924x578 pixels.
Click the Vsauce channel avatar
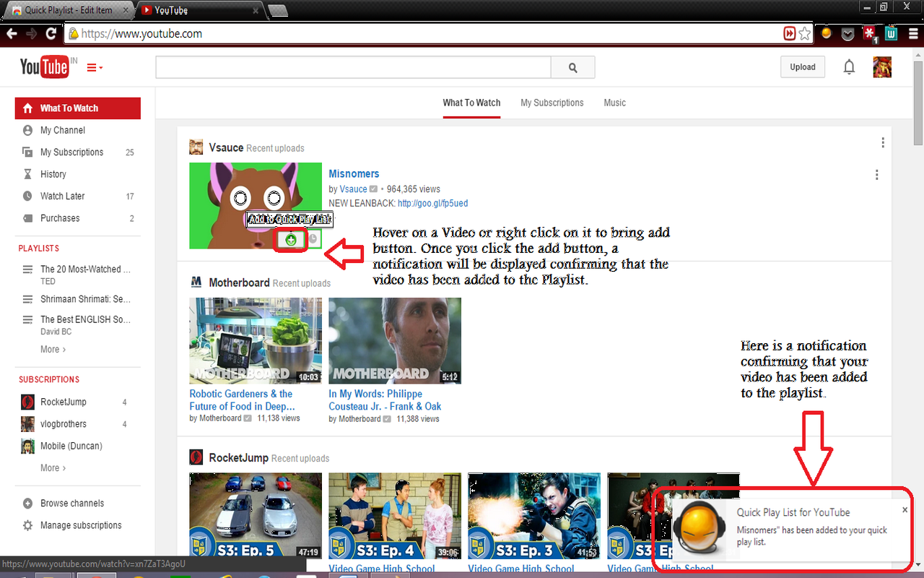pyautogui.click(x=196, y=147)
